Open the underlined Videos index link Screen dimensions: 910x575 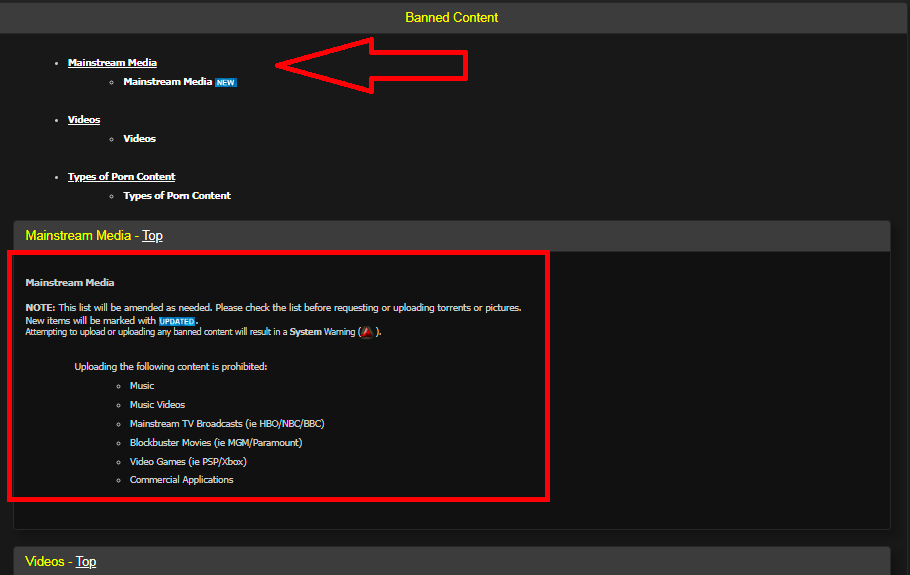(x=84, y=120)
